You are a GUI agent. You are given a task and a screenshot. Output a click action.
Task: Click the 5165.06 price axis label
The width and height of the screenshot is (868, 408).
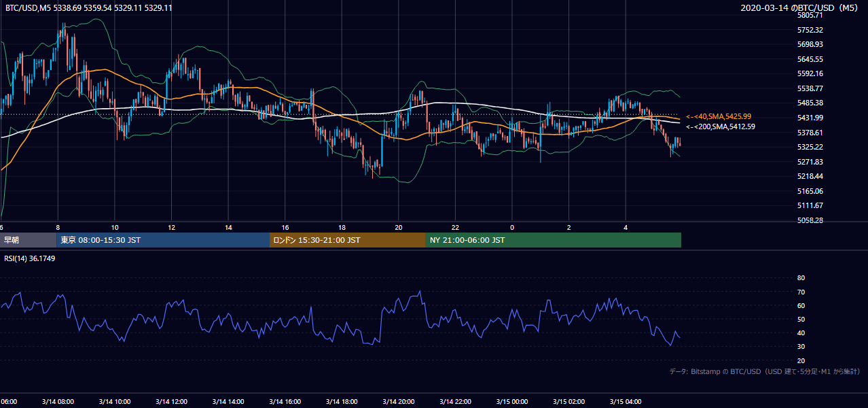click(810, 191)
